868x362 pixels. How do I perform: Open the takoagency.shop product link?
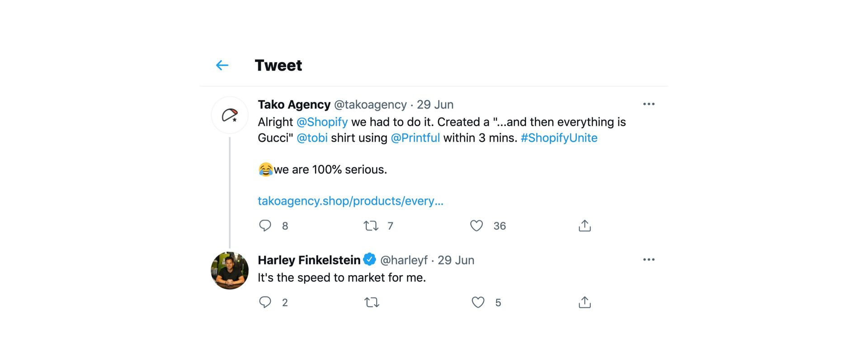click(350, 201)
